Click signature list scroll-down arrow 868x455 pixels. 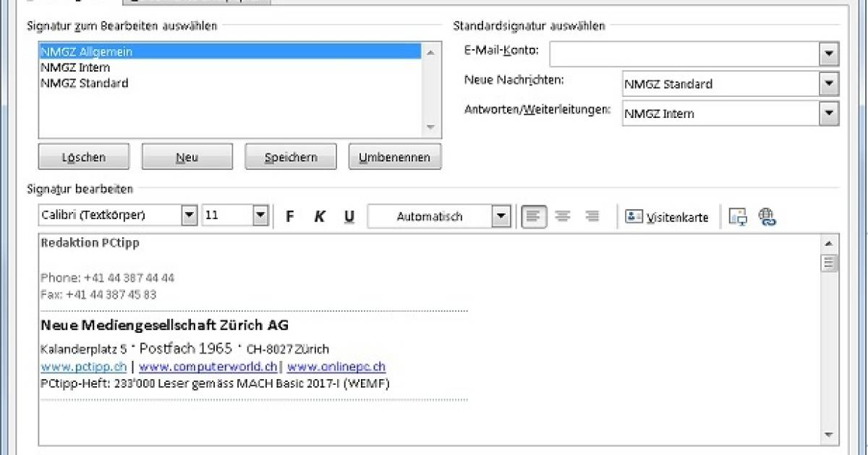click(x=431, y=127)
